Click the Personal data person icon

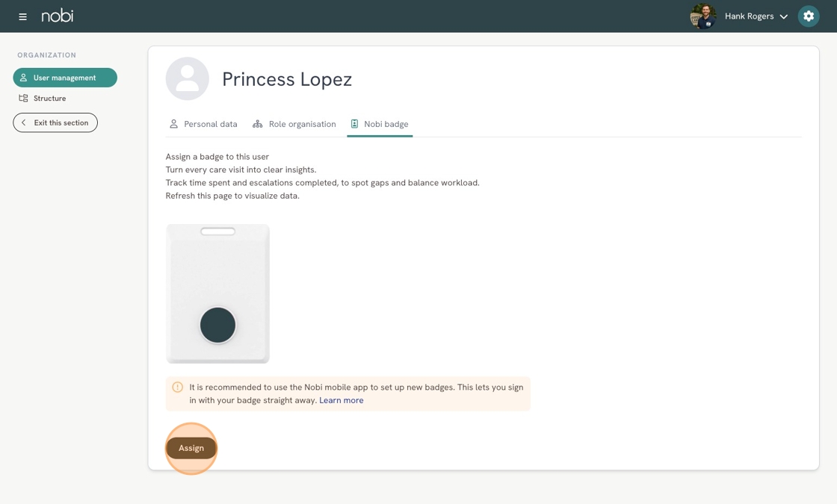tap(173, 124)
